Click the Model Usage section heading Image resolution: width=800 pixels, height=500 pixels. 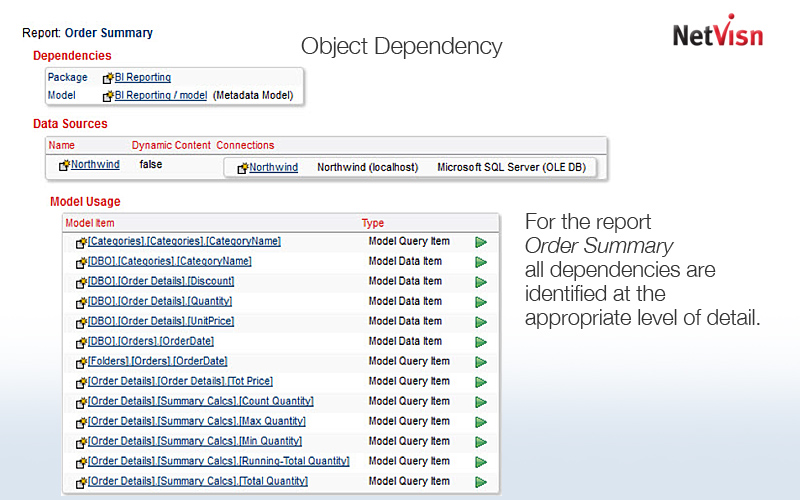click(85, 202)
